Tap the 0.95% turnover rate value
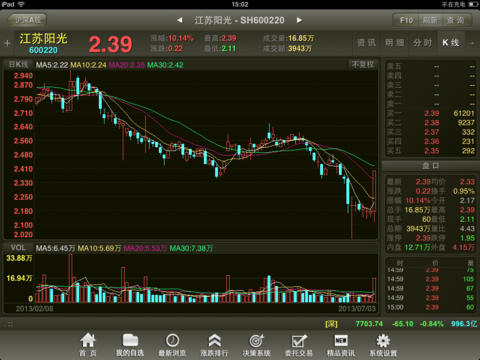The image size is (480, 360). 464,191
